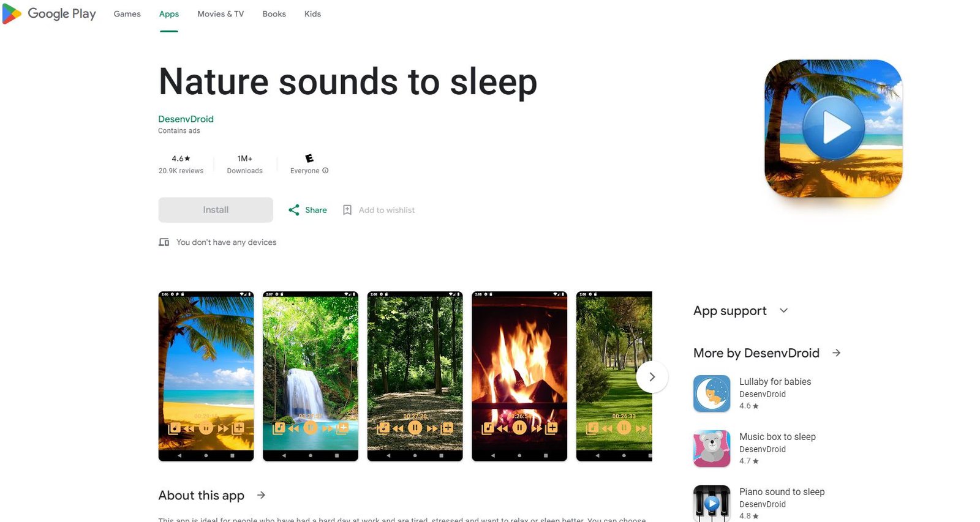
Task: Expand the App support section
Action: click(783, 311)
